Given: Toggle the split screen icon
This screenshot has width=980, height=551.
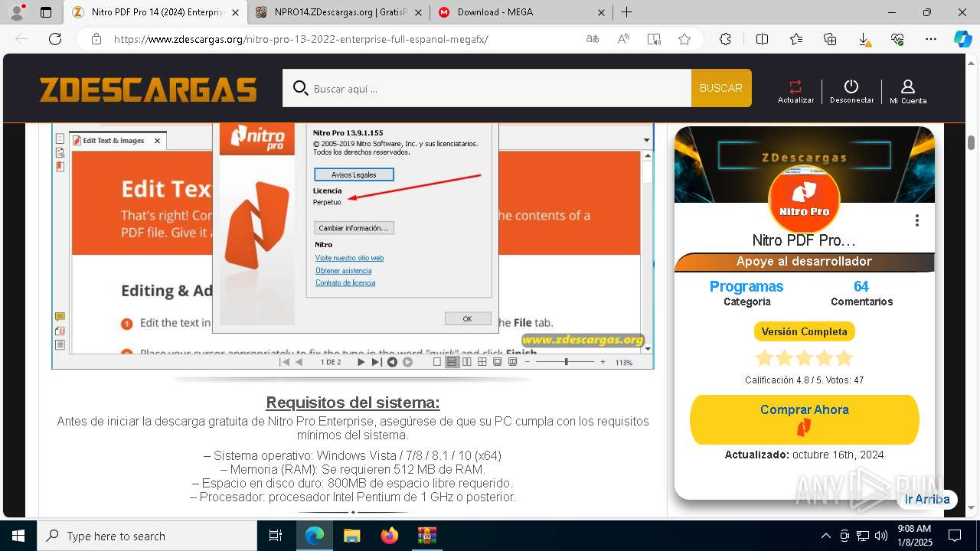Looking at the screenshot, I should click(x=762, y=39).
